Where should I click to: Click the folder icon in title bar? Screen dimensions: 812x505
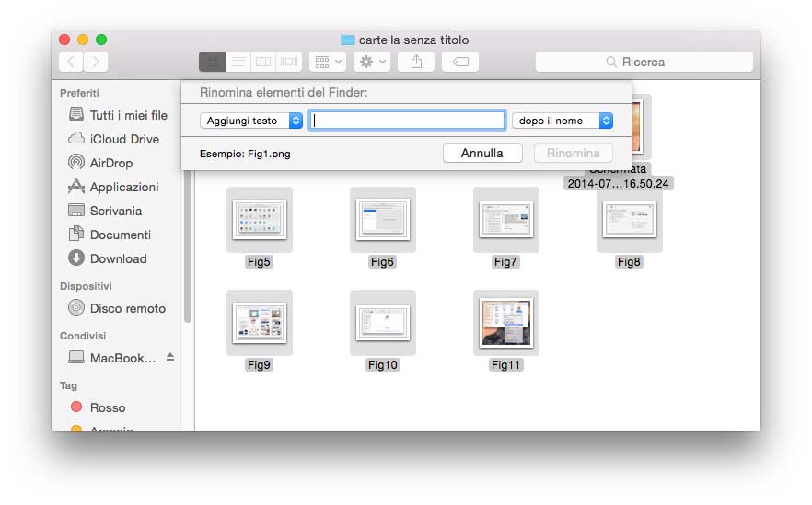point(347,40)
